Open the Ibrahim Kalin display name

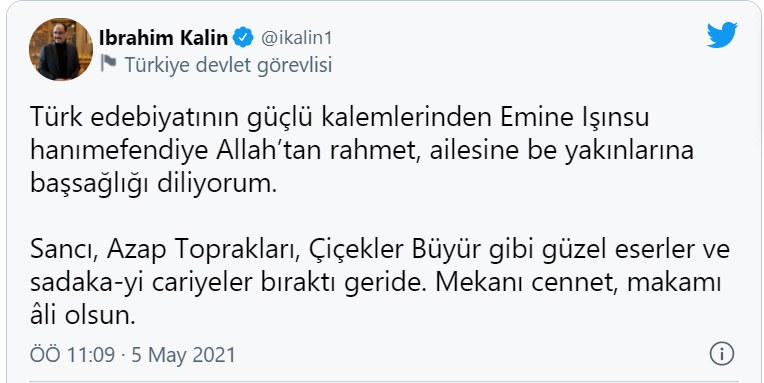pyautogui.click(x=163, y=38)
